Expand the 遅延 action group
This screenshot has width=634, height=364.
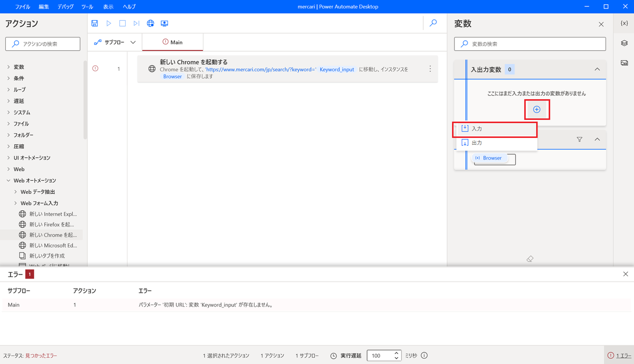click(8, 101)
